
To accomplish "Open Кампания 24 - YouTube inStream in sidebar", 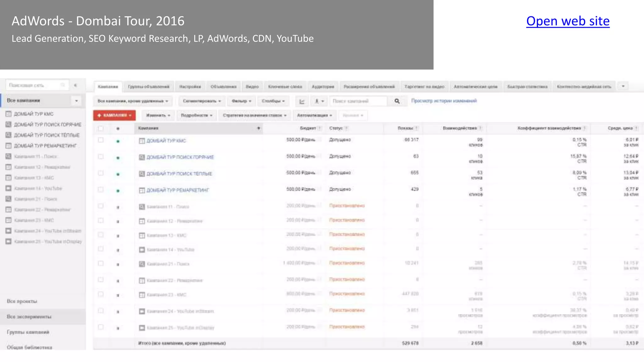I will click(x=48, y=231).
